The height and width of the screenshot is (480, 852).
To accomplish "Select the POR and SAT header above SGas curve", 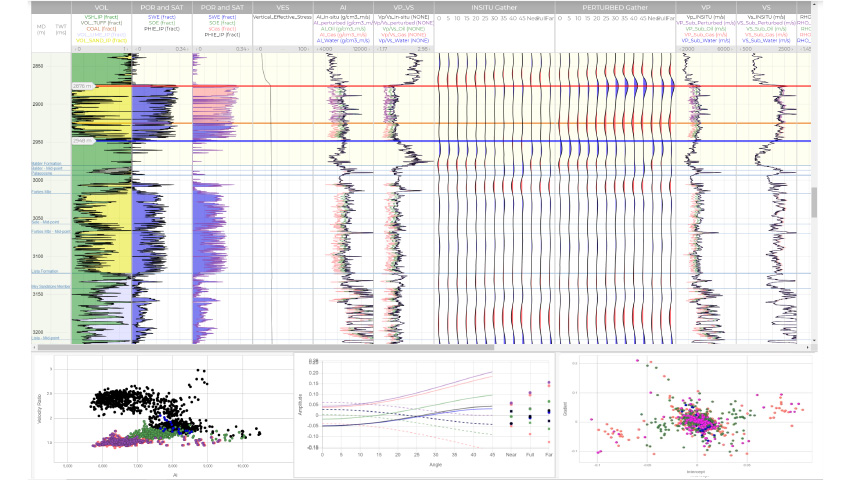I will point(222,8).
